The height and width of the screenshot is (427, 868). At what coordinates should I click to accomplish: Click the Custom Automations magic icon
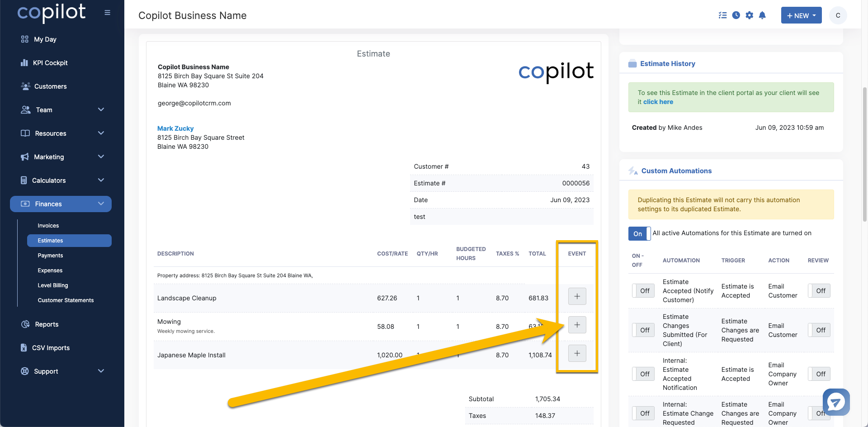(x=633, y=171)
